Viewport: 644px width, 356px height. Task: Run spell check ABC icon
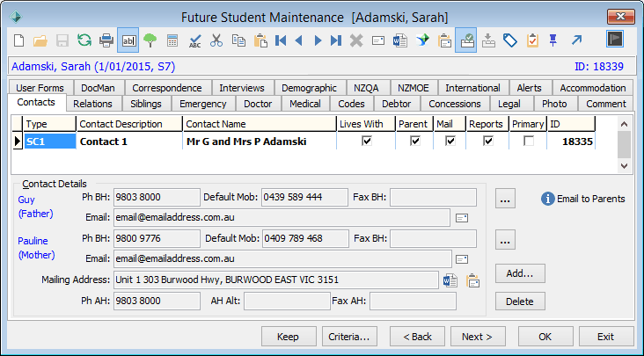pos(194,40)
